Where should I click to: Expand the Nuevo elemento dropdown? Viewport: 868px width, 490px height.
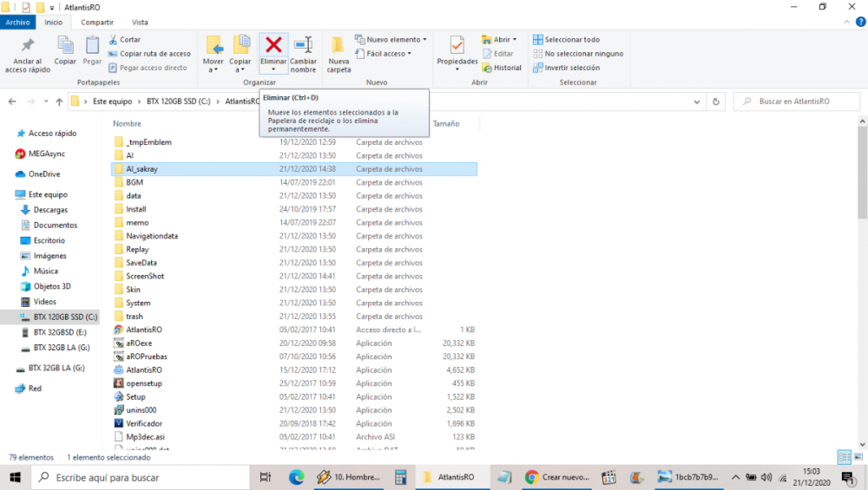click(x=391, y=39)
